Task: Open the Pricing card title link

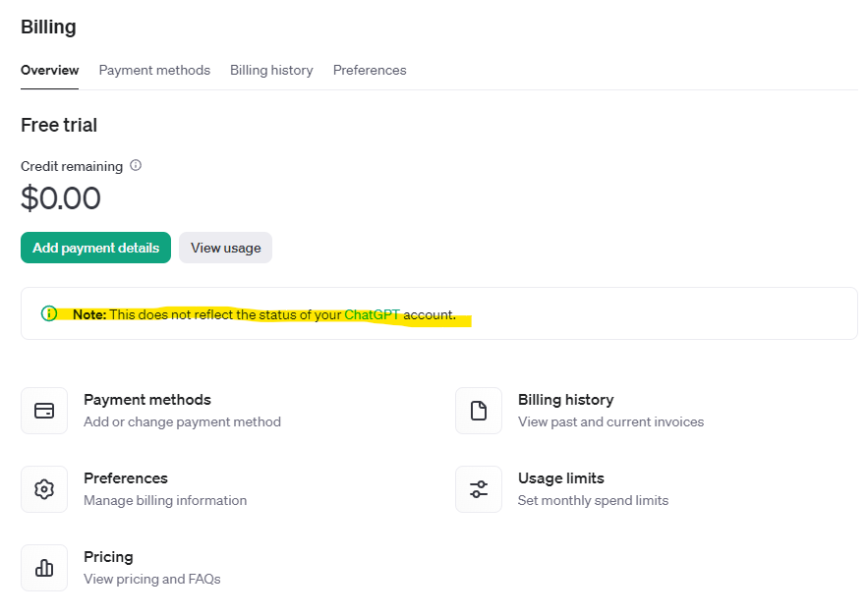Action: pyautogui.click(x=108, y=557)
